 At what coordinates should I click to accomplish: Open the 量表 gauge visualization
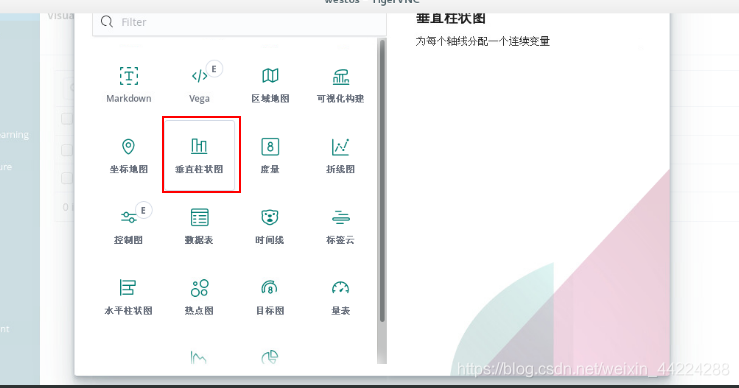pyautogui.click(x=340, y=297)
